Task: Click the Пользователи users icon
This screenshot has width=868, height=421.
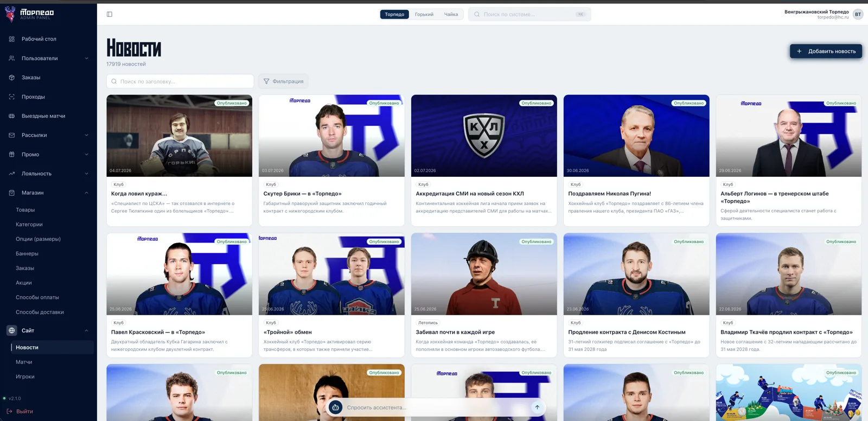Action: (12, 58)
